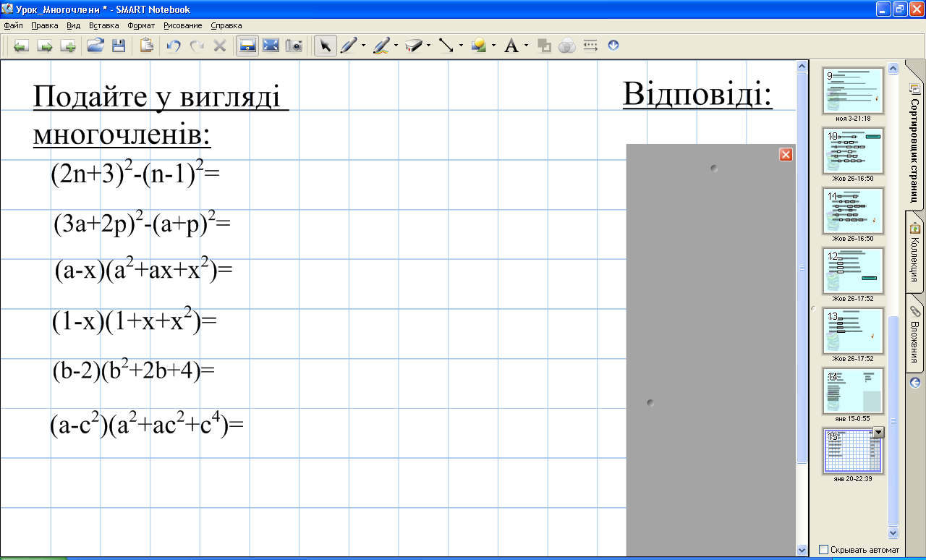Add a blank page with plus icon
This screenshot has height=560, width=926.
[x=69, y=46]
